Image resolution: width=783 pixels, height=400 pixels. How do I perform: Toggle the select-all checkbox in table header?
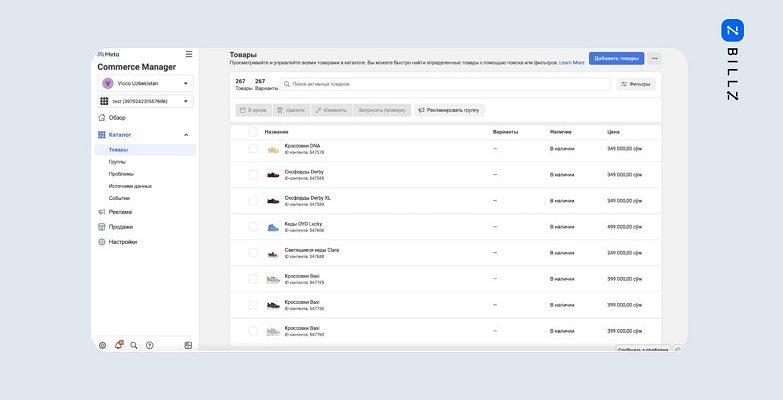click(252, 132)
